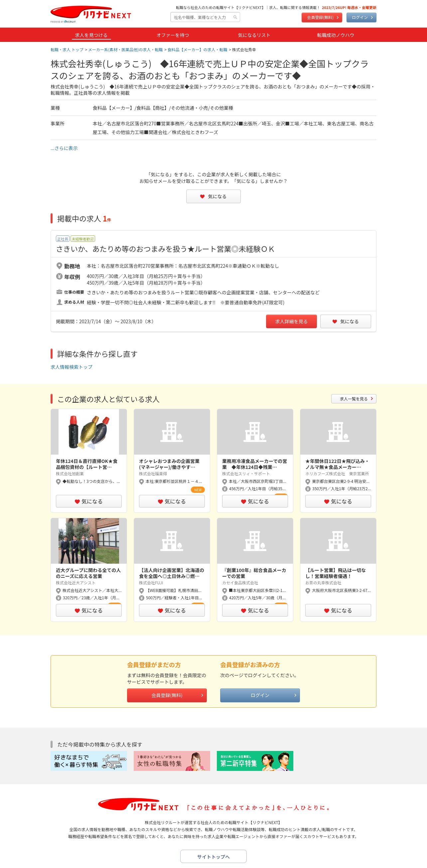Open job オシャレおつまみの企画営業(マネージャー)
This screenshot has width=427, height=868.
170,464
